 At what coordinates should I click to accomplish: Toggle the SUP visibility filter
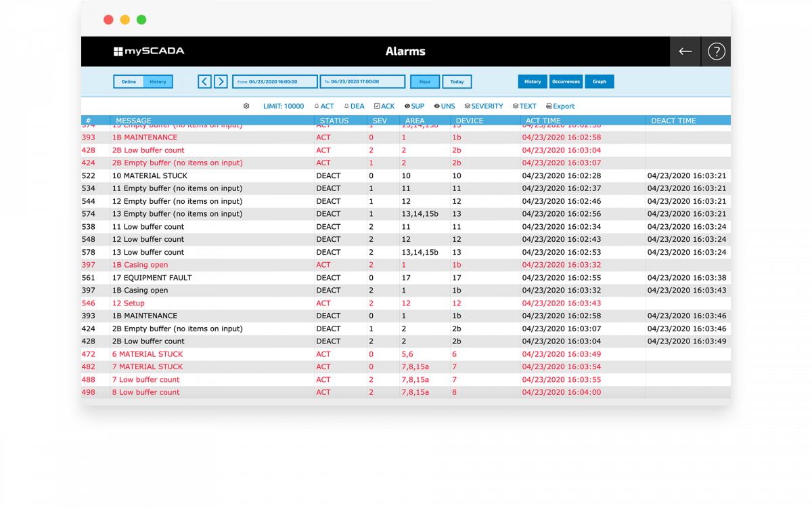pyautogui.click(x=414, y=106)
